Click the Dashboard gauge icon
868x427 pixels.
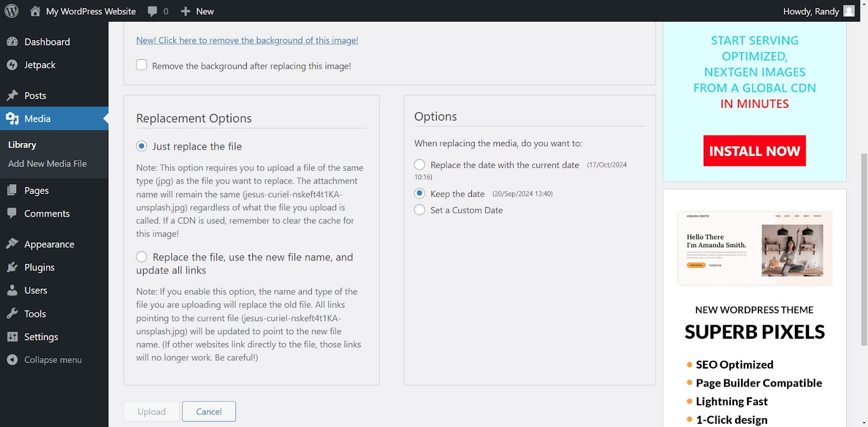(12, 42)
